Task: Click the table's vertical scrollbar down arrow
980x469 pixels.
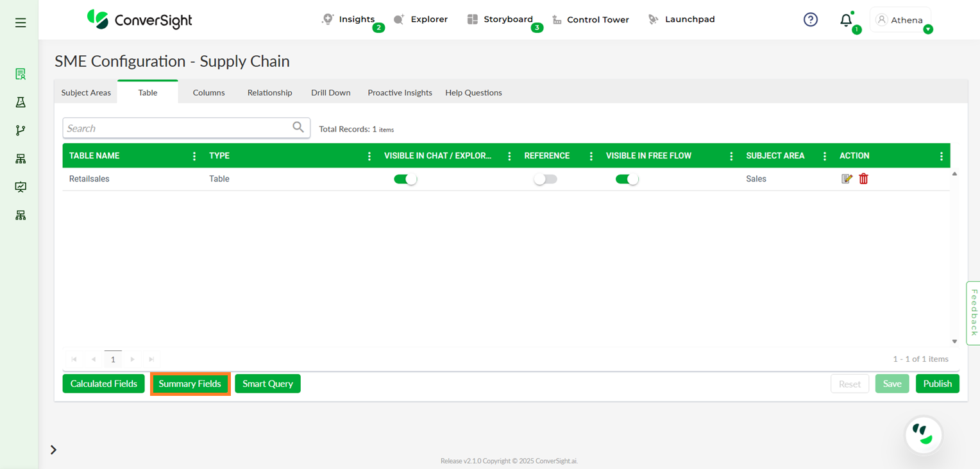Action: point(954,341)
